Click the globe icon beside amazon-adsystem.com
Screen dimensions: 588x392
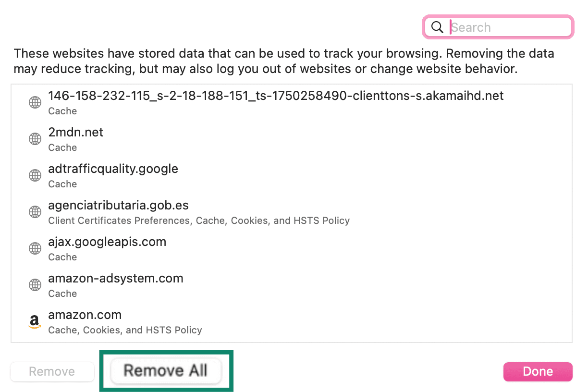pyautogui.click(x=35, y=285)
